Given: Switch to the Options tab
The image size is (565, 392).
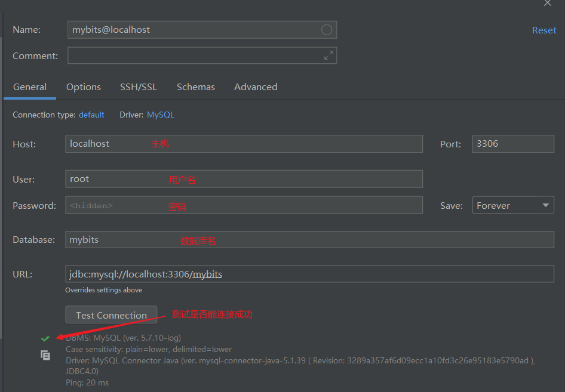Looking at the screenshot, I should click(83, 87).
